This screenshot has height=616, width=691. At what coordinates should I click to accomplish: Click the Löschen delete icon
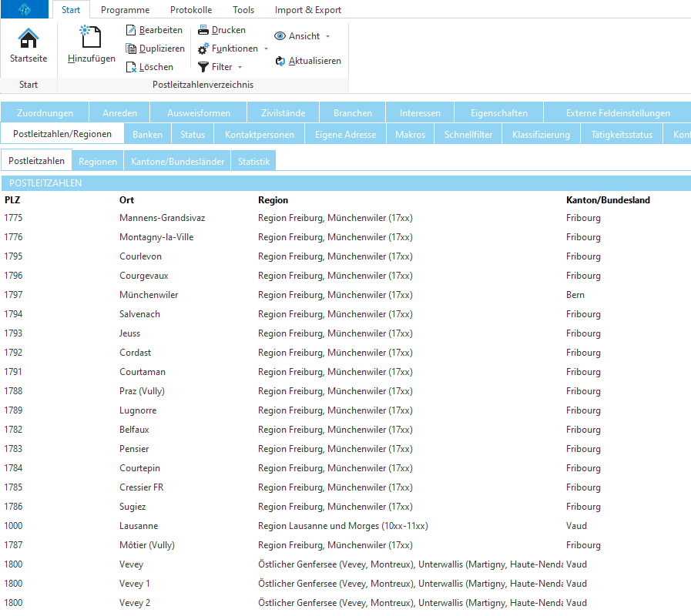pyautogui.click(x=131, y=67)
